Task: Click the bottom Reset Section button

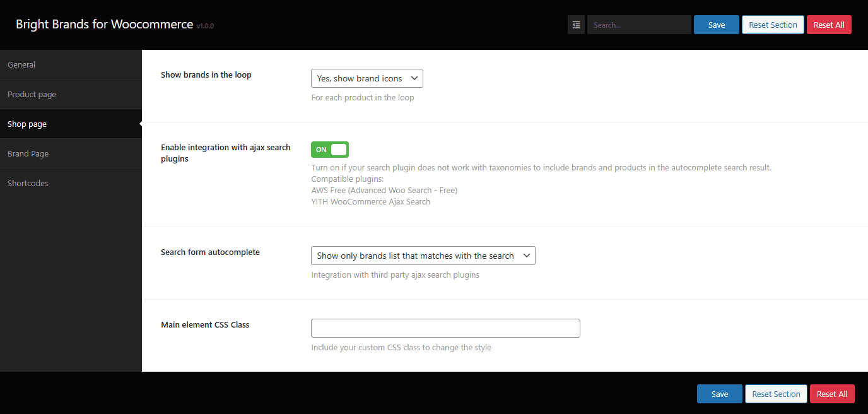Action: [776, 394]
